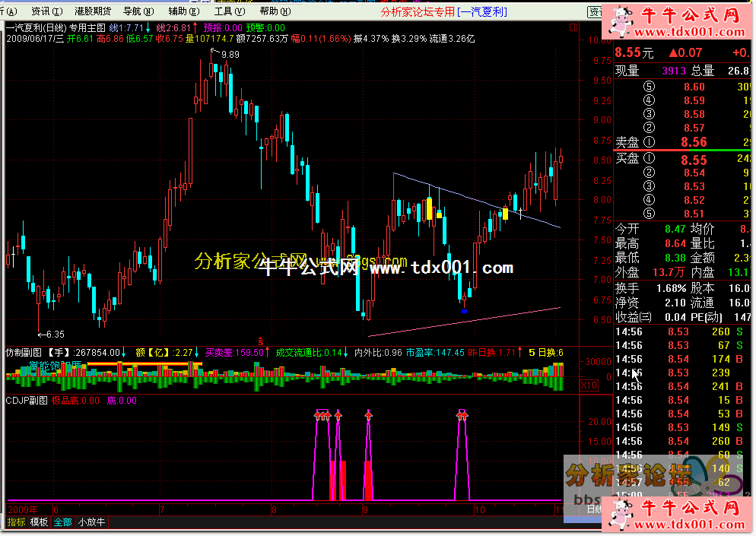Click month 8 on the time axis
The width and height of the screenshot is (756, 536).
[274, 510]
